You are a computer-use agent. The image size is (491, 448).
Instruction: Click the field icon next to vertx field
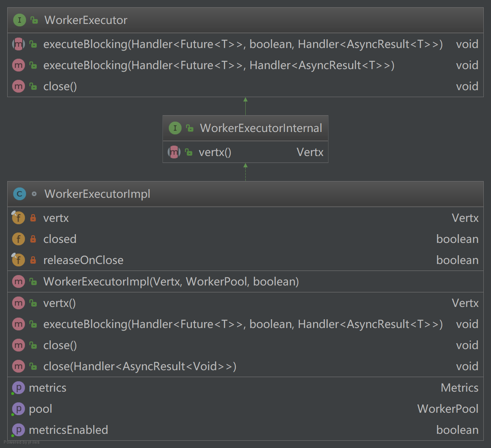(19, 218)
